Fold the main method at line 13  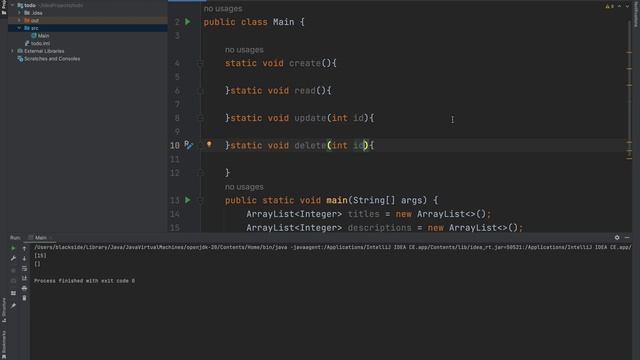pos(200,200)
